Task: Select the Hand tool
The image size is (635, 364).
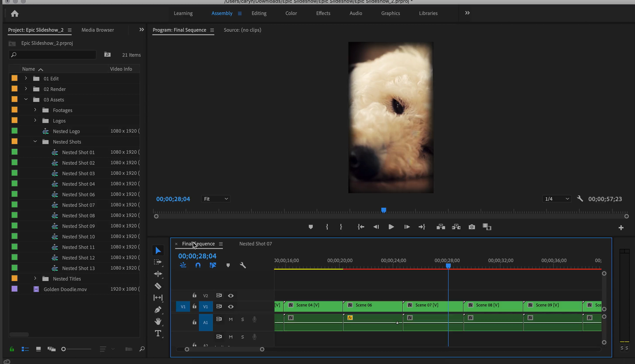Action: (159, 321)
